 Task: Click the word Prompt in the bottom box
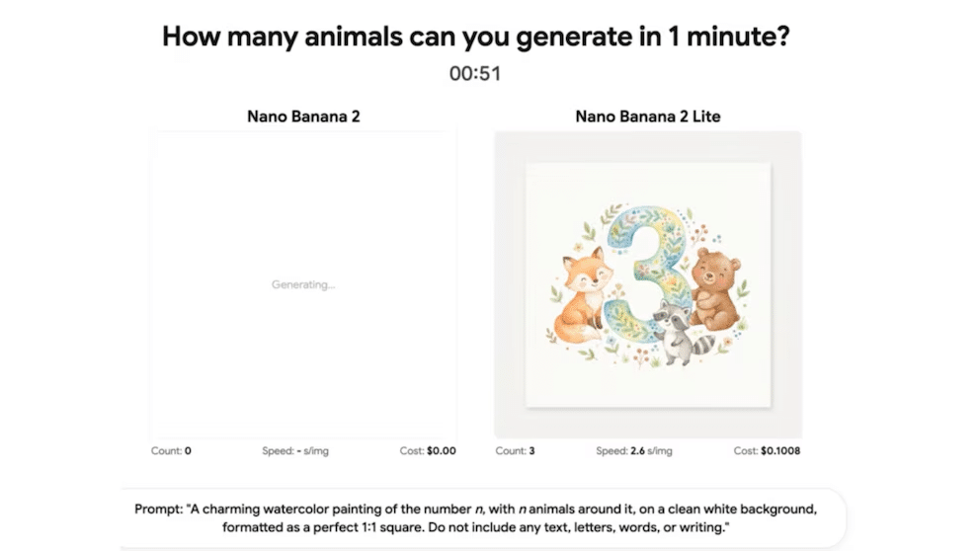pyautogui.click(x=158, y=510)
